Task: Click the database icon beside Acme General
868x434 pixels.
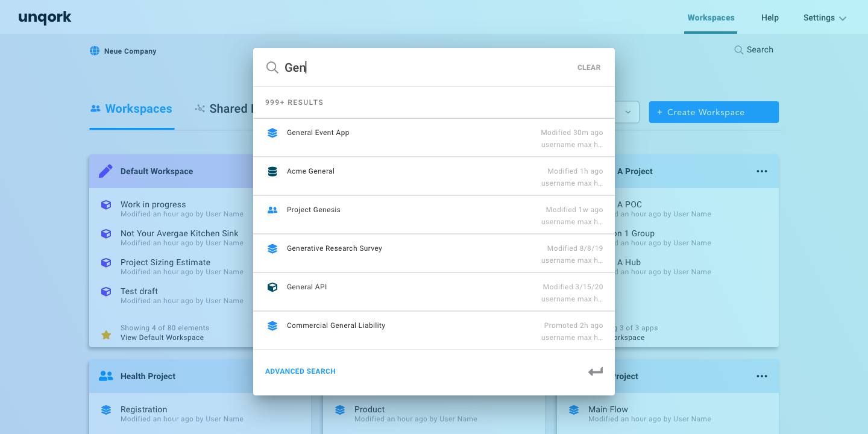Action: (x=272, y=171)
